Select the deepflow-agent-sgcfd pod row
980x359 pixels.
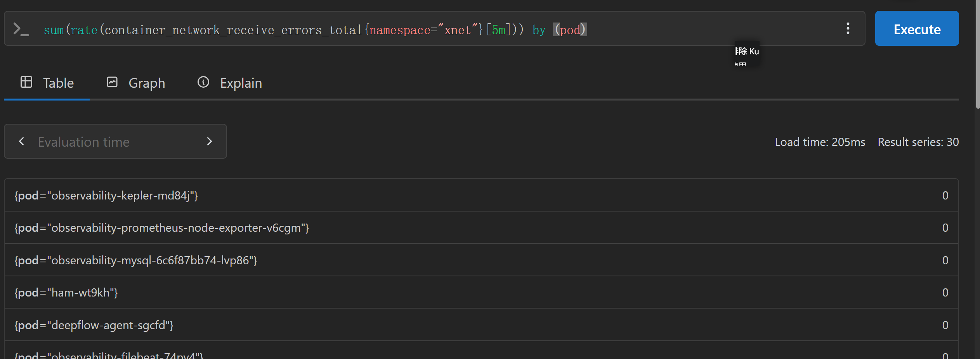481,325
